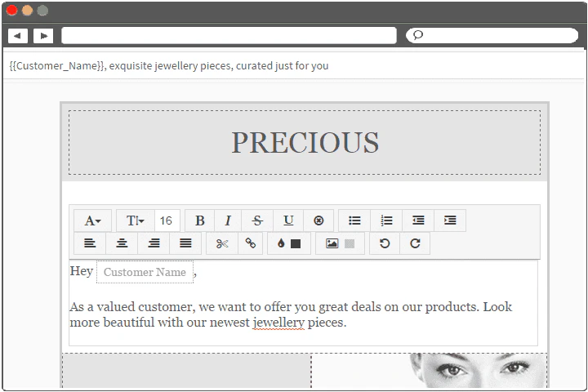Click the text color droplet icon

click(x=281, y=243)
